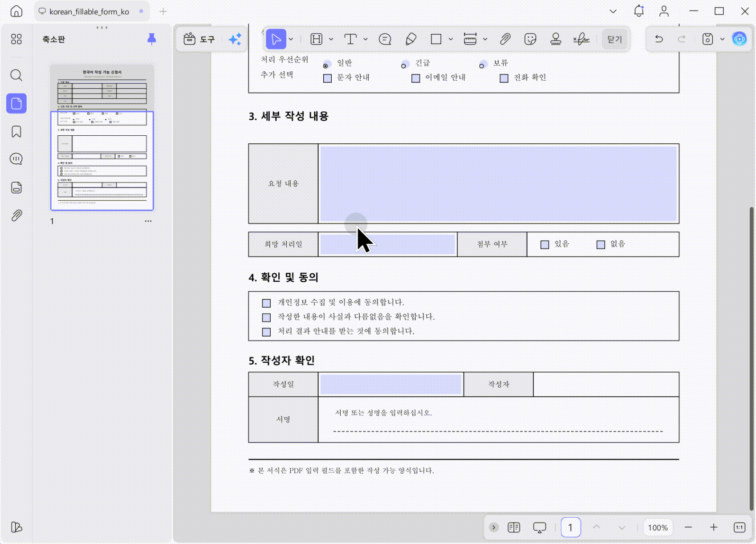756x544 pixels.
Task: Check 작성한 내용이 사실과 다름없음 checkbox
Action: pos(266,317)
